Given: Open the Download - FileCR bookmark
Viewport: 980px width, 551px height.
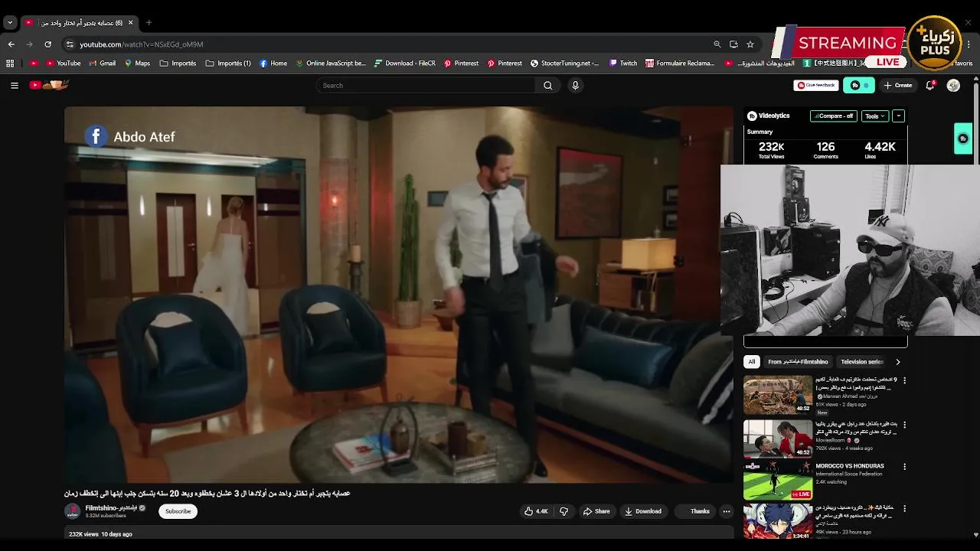Looking at the screenshot, I should tap(405, 64).
